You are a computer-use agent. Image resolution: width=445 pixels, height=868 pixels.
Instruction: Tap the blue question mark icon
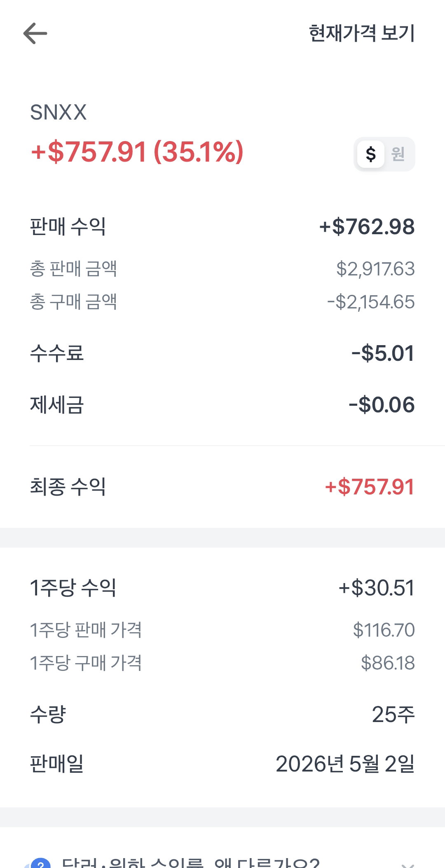tap(40, 863)
